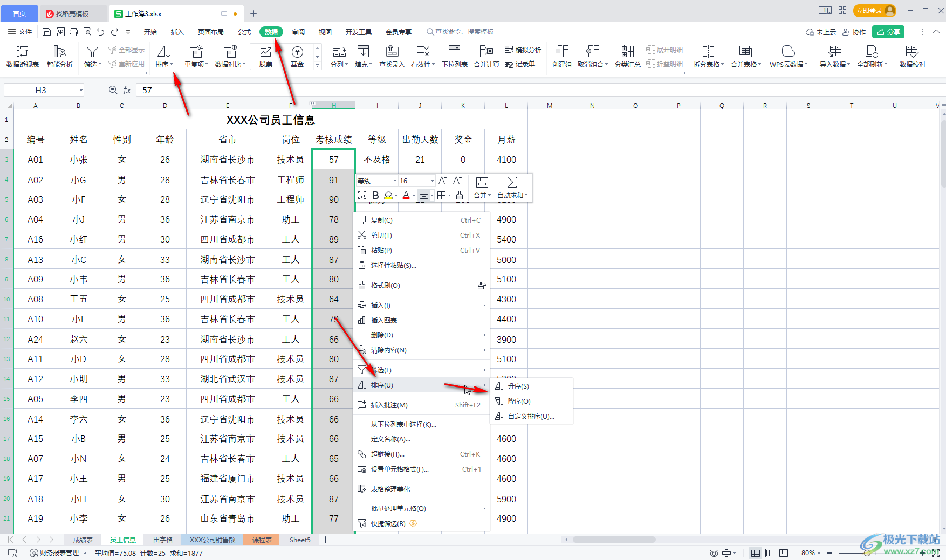946x560 pixels.
Task: Switch to Page Break Preview in the status bar
Action: pos(784,553)
